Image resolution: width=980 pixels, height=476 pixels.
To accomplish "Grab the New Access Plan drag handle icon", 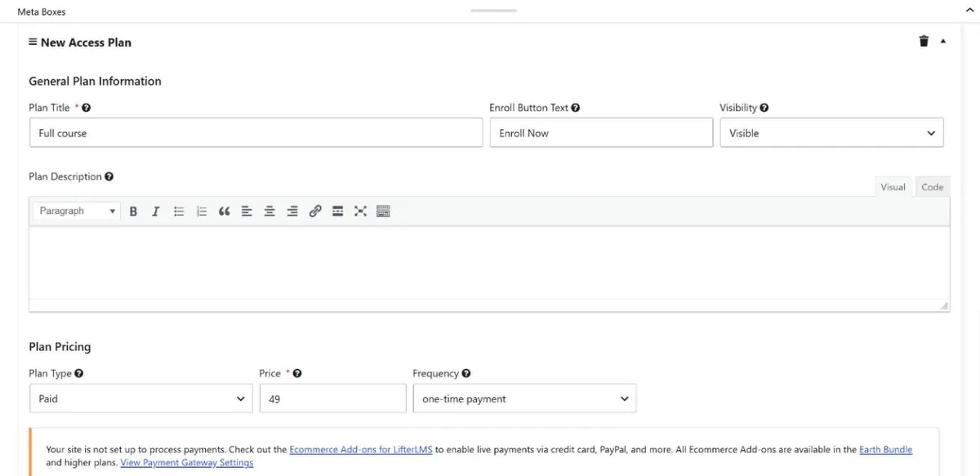I will pyautogui.click(x=33, y=42).
